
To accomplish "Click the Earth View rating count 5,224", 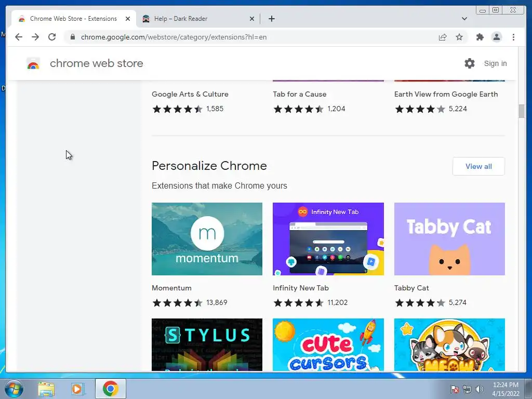I will pos(458,109).
